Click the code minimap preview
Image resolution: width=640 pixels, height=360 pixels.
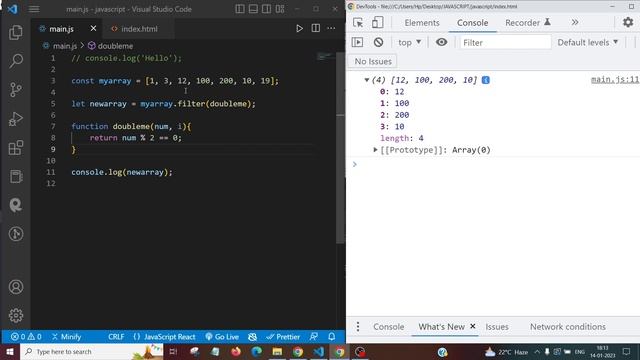point(325,57)
